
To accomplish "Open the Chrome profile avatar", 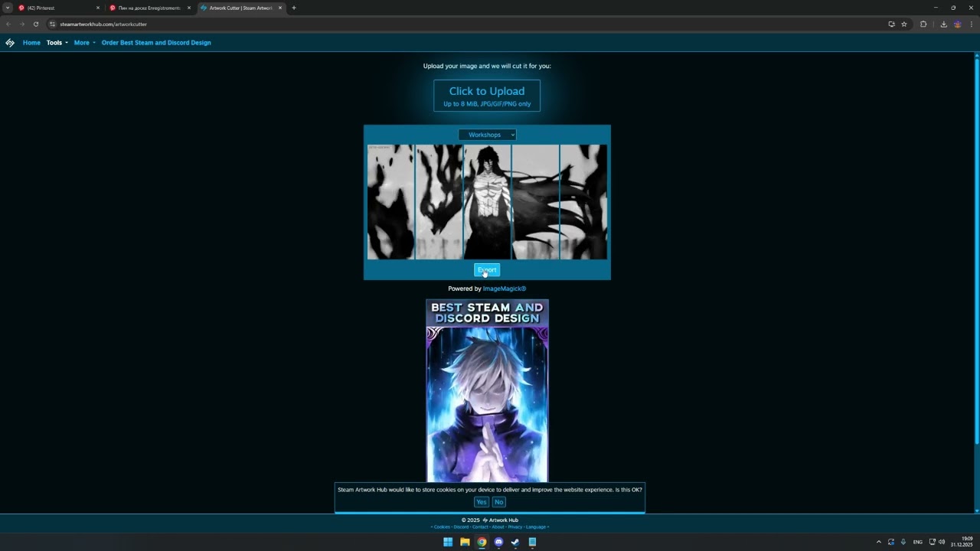I will tap(957, 24).
